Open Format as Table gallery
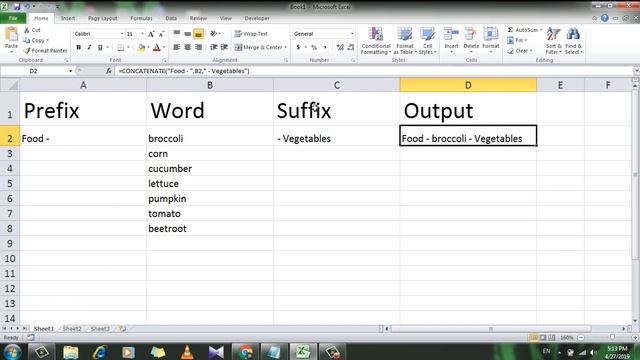The image size is (640, 360). pos(405,41)
